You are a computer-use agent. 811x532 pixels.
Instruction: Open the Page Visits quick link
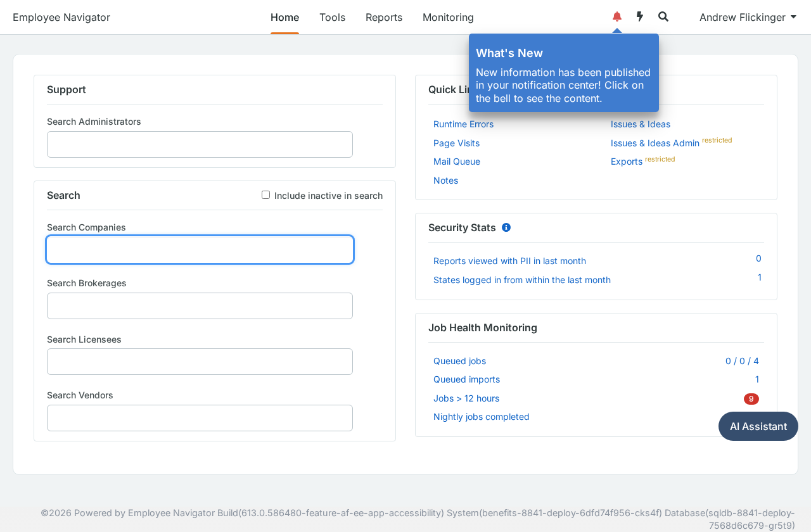(x=456, y=143)
